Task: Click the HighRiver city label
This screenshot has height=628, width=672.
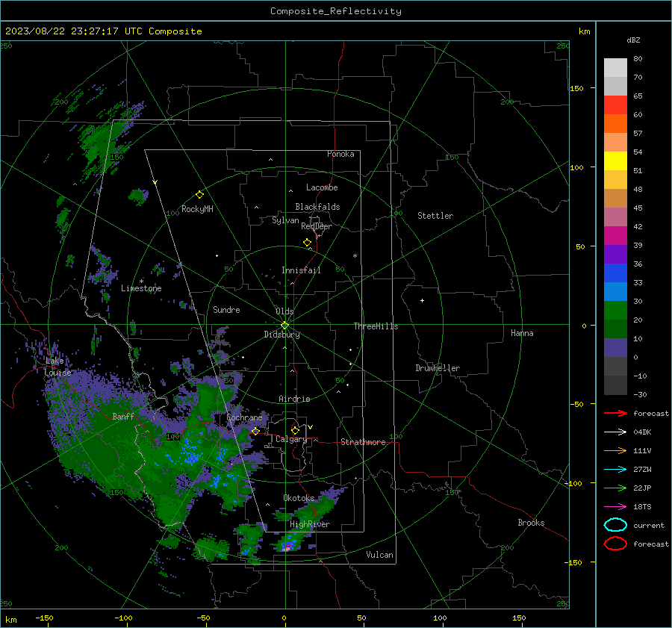Action: coord(310,524)
